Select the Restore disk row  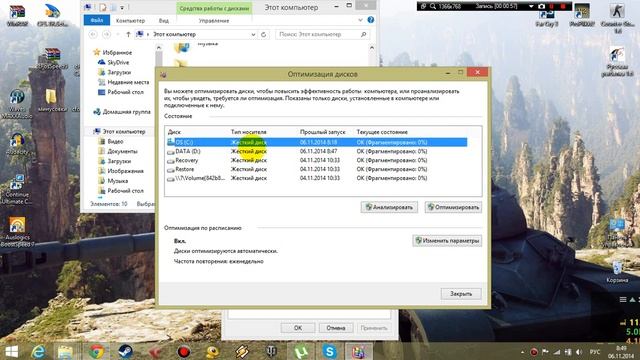(x=317, y=169)
